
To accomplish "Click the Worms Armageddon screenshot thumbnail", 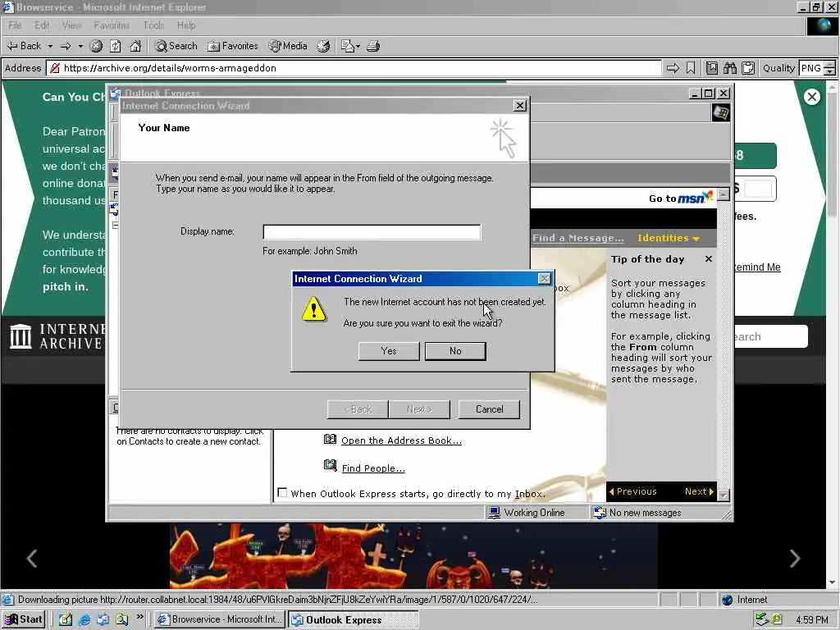I will pyautogui.click(x=413, y=555).
